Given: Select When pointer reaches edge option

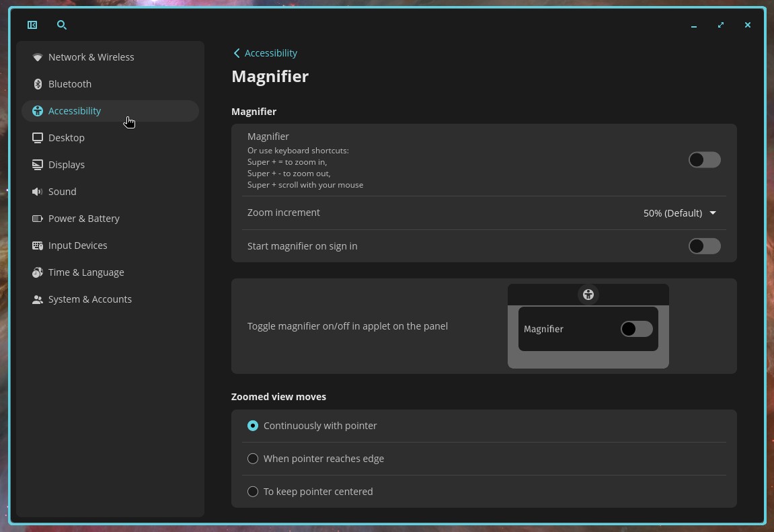Looking at the screenshot, I should click(253, 459).
